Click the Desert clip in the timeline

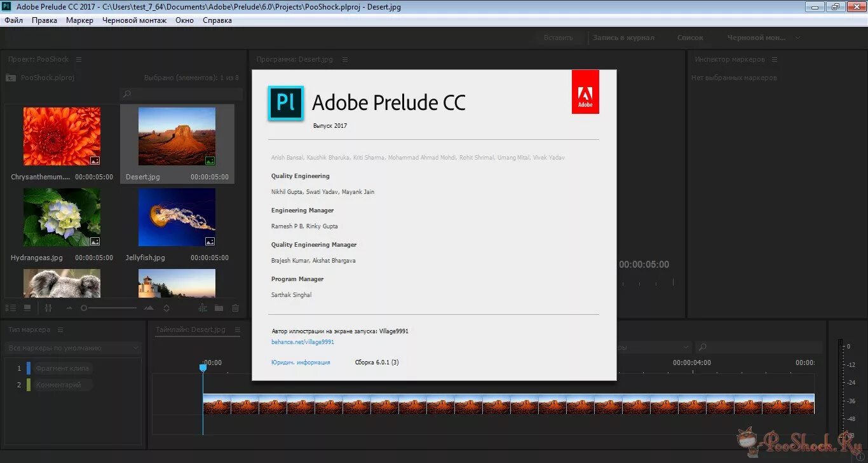pos(508,404)
